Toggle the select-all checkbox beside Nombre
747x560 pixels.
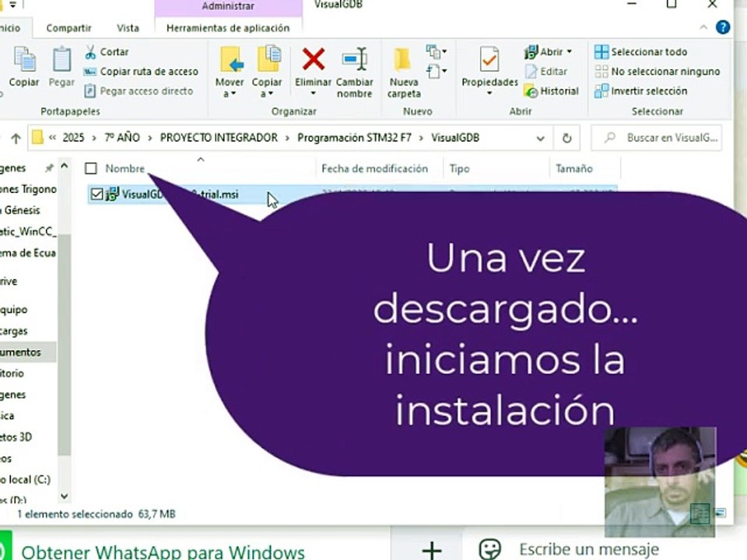pyautogui.click(x=90, y=168)
